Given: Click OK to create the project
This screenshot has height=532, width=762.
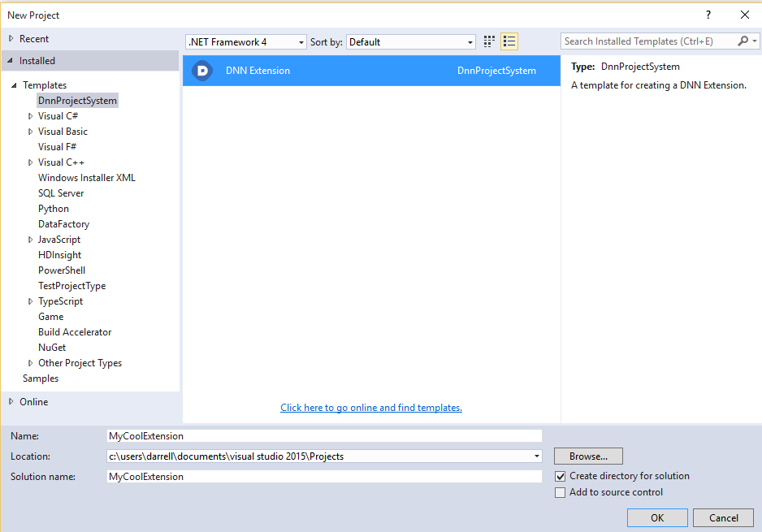Looking at the screenshot, I should click(656, 517).
